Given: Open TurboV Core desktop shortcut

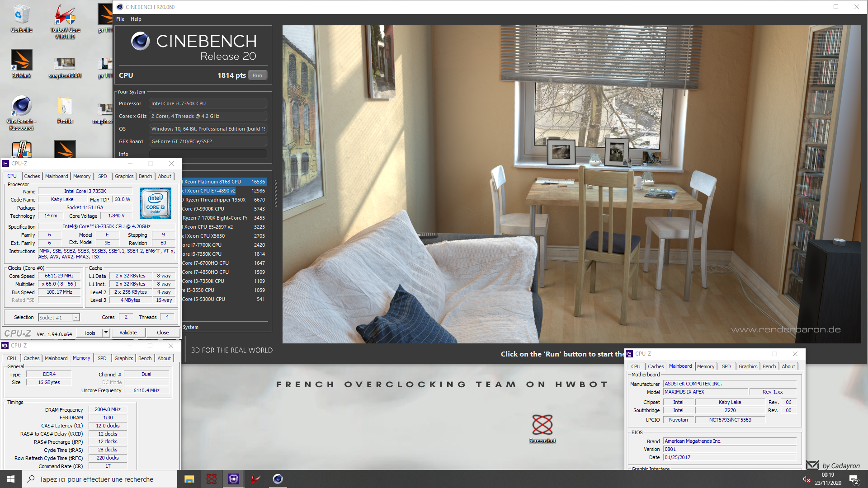Looking at the screenshot, I should 65,21.
